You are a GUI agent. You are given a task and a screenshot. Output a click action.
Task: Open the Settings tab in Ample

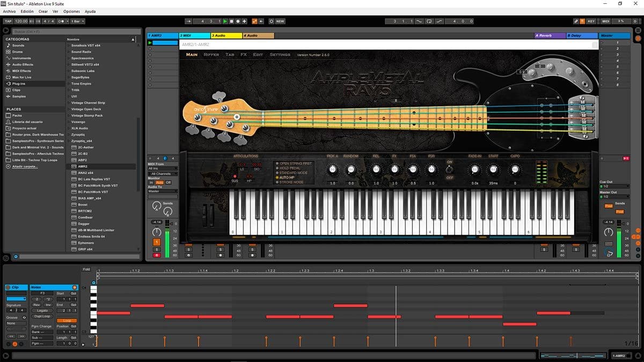(x=280, y=55)
